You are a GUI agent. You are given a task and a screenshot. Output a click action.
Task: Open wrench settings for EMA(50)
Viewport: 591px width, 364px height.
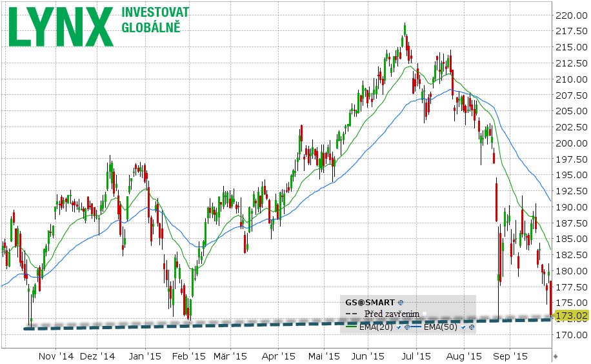[x=472, y=327]
